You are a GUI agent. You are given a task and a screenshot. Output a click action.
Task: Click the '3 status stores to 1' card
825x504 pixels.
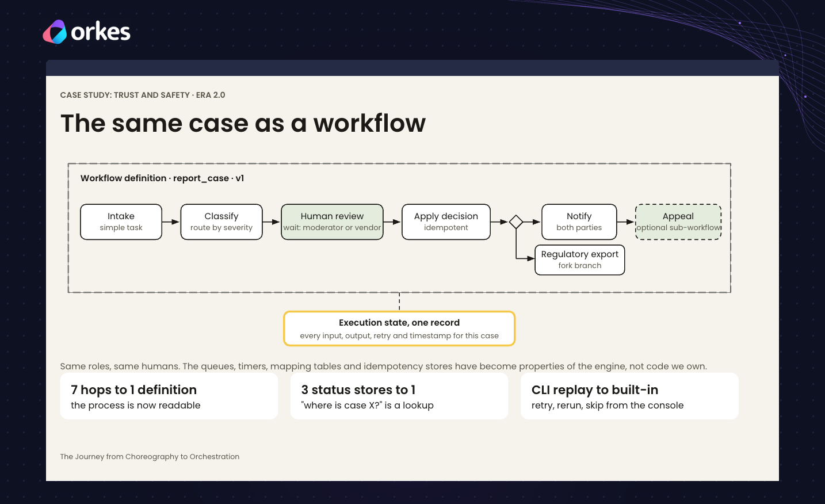(399, 396)
